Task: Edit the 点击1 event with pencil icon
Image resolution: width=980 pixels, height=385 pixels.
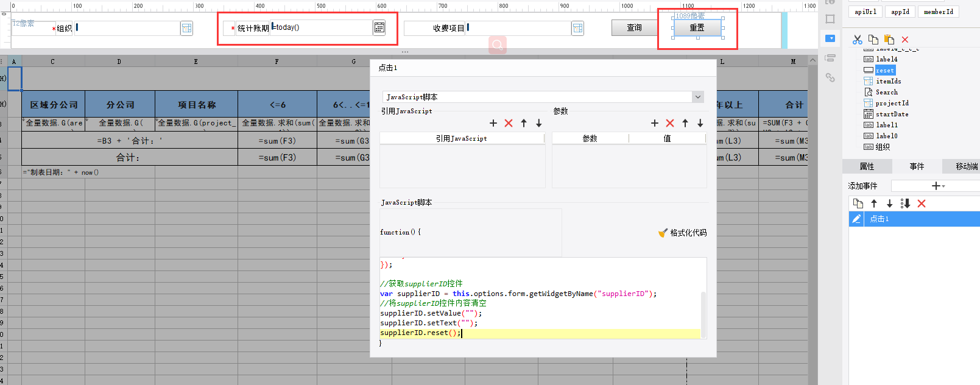Action: pyautogui.click(x=856, y=219)
